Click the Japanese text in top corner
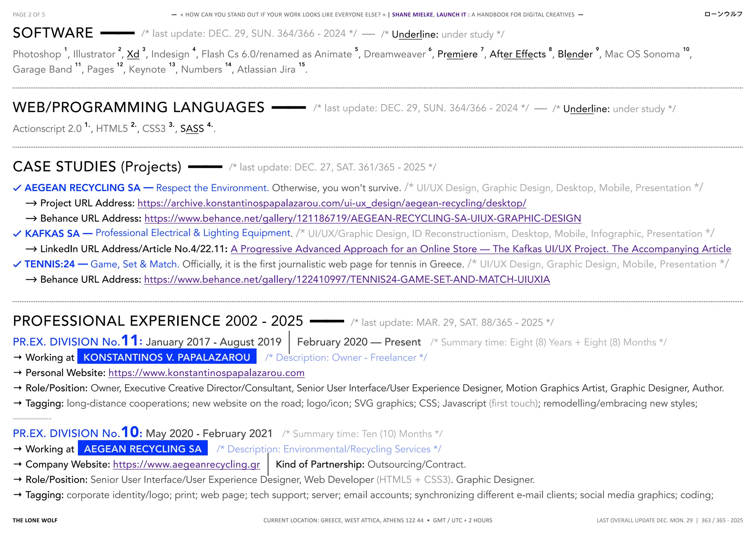 tap(723, 14)
